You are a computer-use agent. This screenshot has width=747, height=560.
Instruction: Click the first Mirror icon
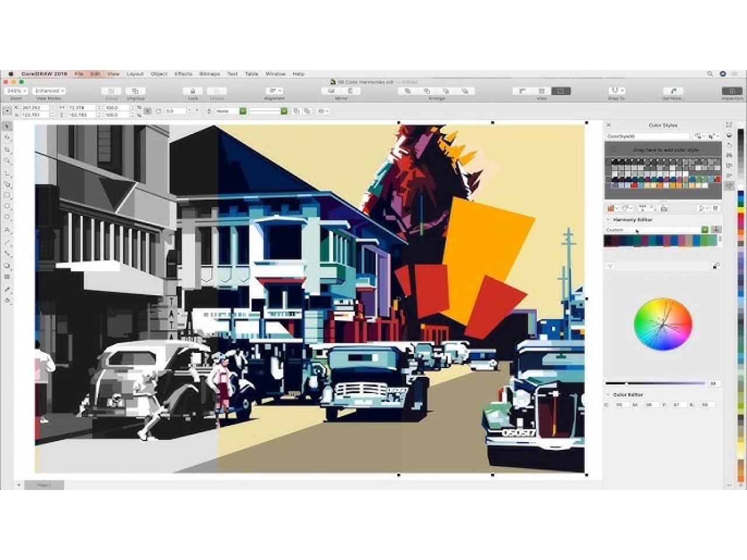[x=331, y=91]
